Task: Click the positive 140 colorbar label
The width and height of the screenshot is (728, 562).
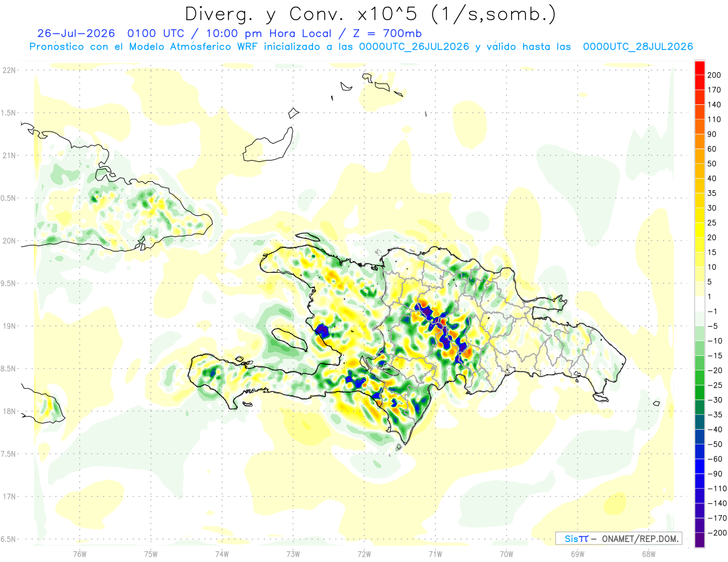Action: click(x=714, y=105)
